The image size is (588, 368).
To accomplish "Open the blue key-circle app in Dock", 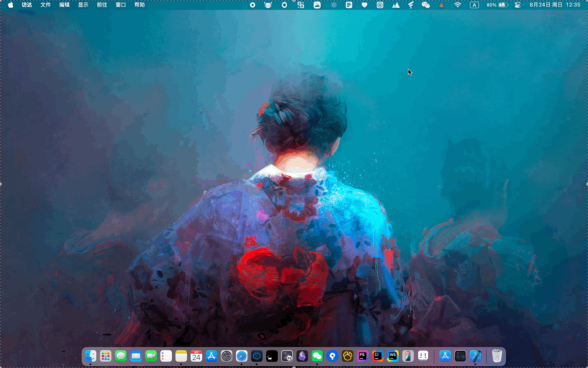I will [332, 356].
